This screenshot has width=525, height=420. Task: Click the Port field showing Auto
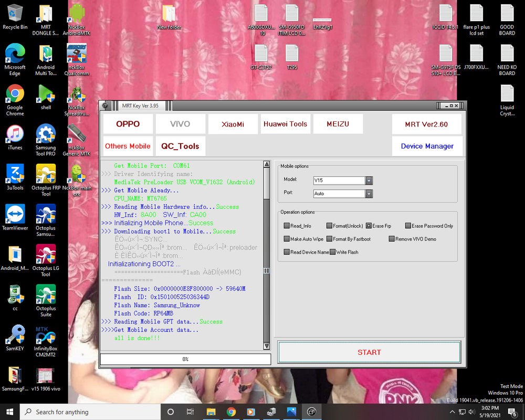(339, 194)
